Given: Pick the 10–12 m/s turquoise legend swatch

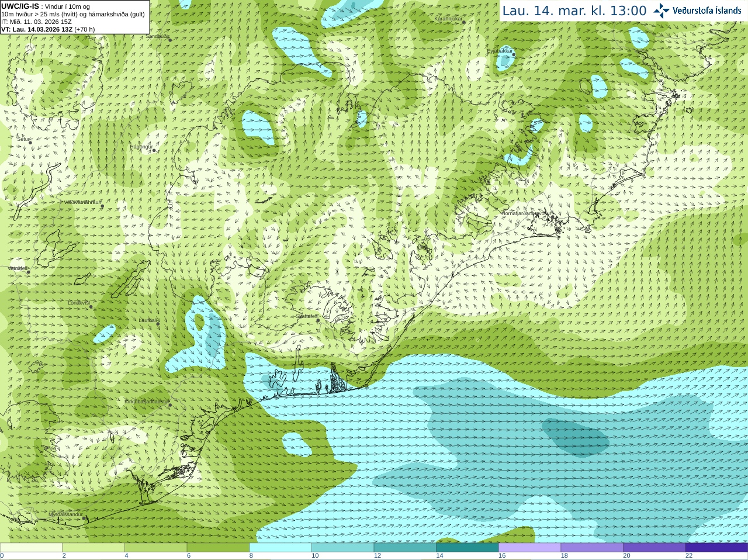Looking at the screenshot, I should pyautogui.click(x=343, y=548).
